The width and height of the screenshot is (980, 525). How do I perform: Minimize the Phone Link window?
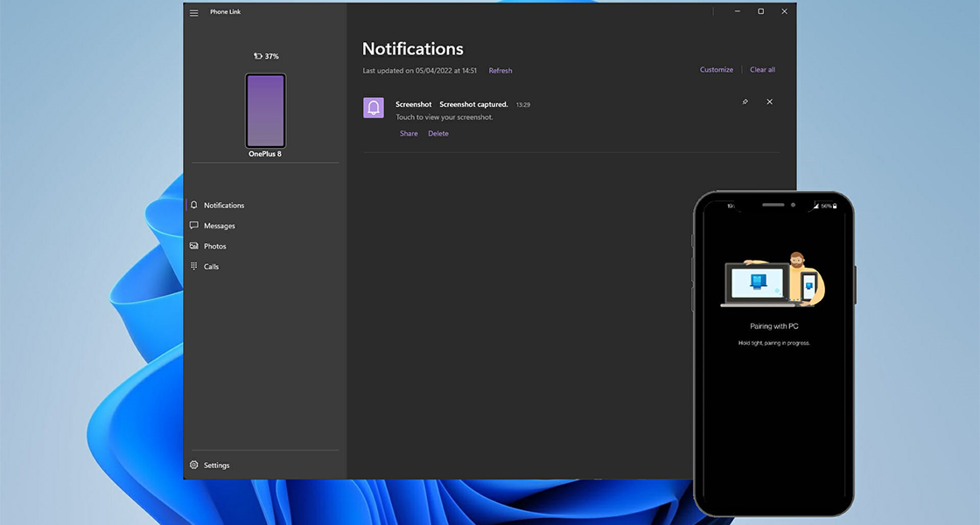coord(738,11)
